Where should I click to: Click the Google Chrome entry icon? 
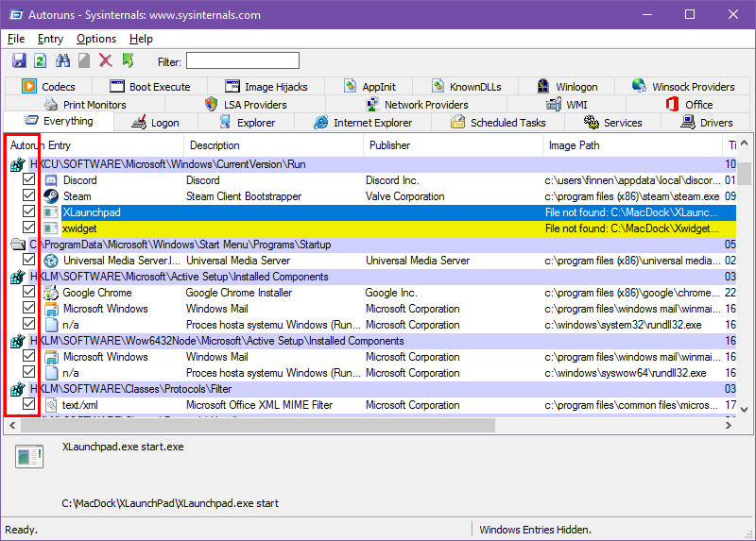coord(51,293)
